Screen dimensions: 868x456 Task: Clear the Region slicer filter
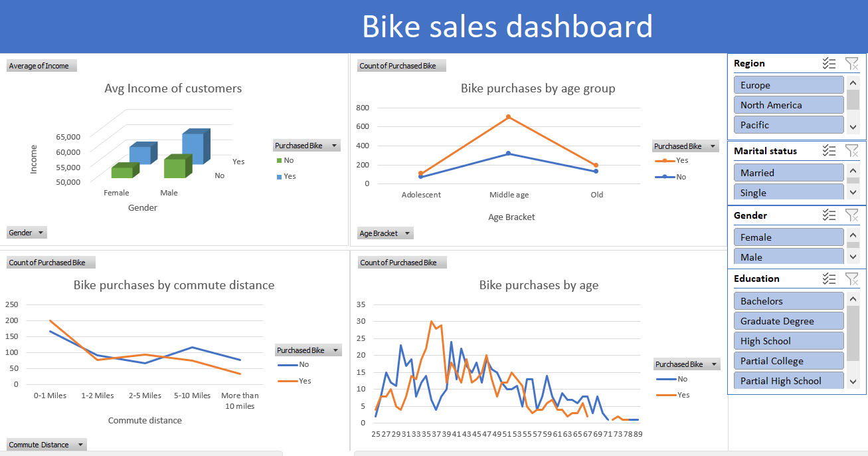pyautogui.click(x=852, y=63)
